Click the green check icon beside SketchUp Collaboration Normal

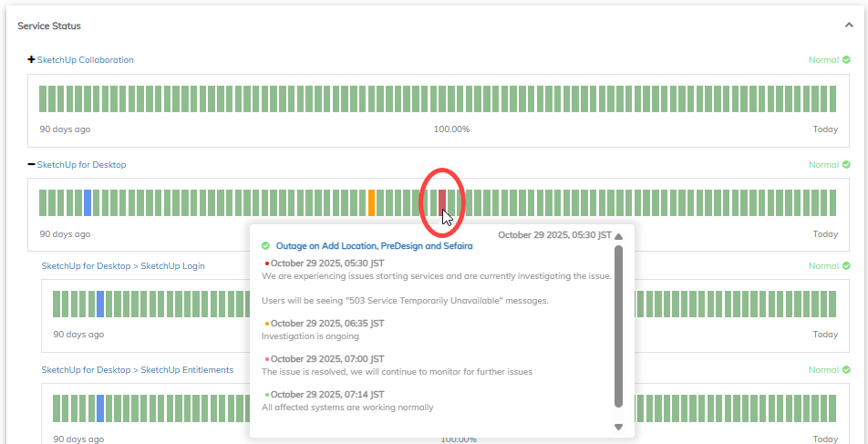click(846, 60)
